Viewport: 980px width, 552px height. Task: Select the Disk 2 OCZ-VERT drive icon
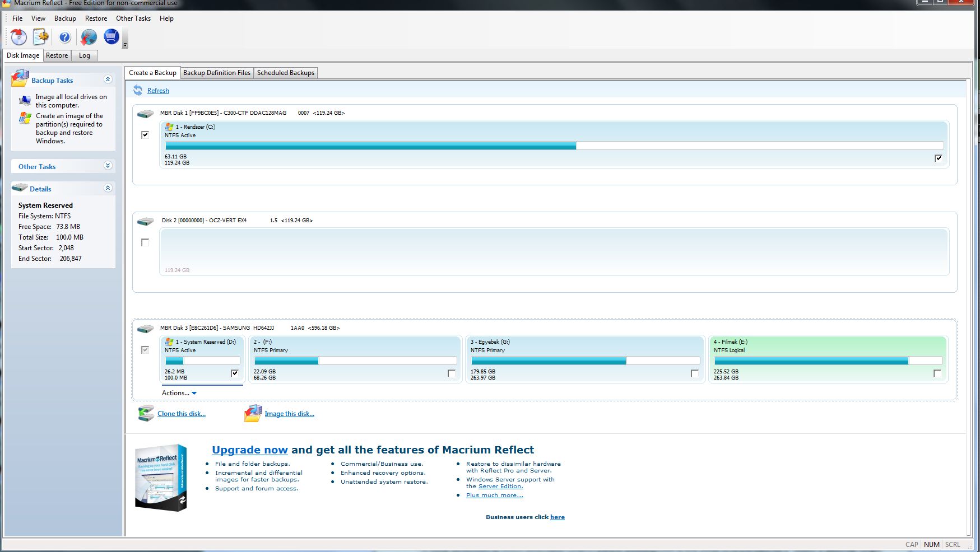click(x=145, y=221)
